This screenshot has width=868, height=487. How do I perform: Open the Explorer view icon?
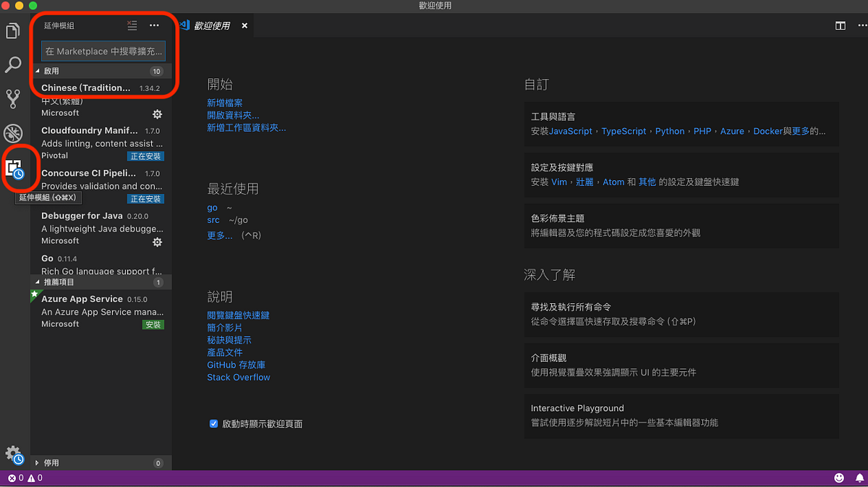tap(13, 30)
